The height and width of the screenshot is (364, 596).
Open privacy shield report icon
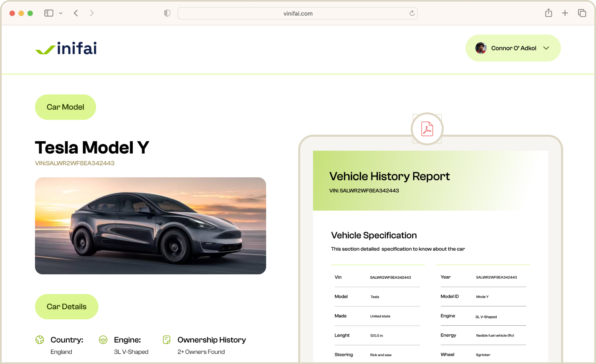(167, 13)
